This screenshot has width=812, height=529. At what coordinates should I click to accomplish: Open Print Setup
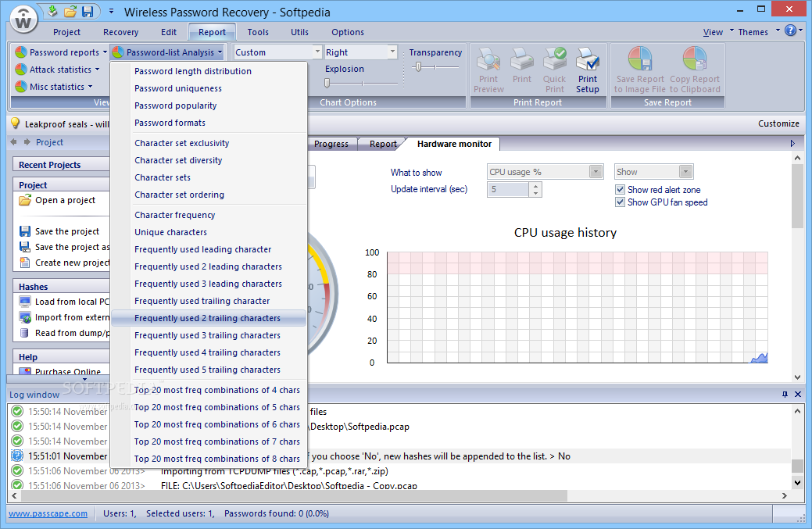click(x=588, y=70)
